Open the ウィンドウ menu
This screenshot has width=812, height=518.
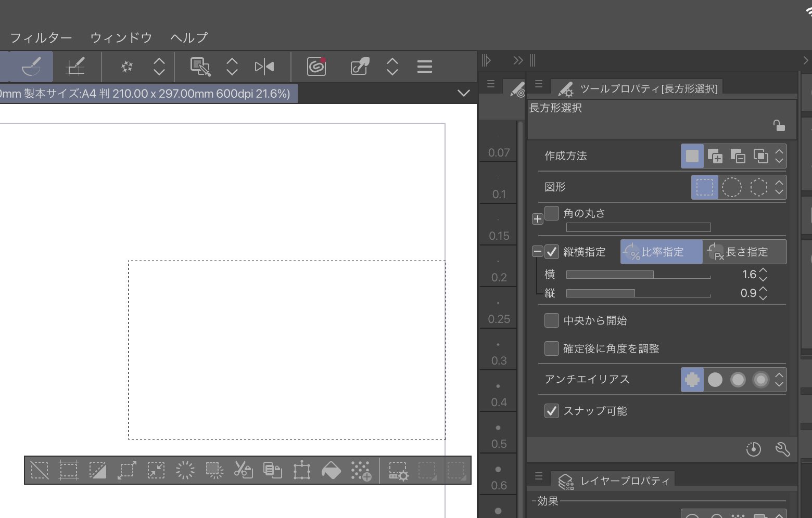coord(121,37)
